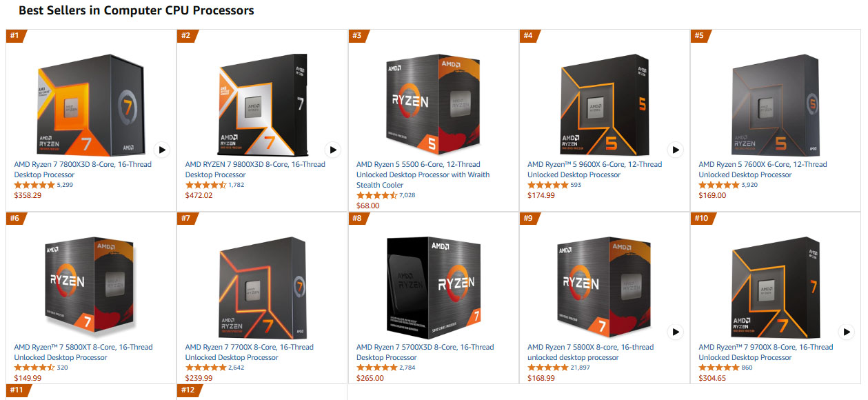The image size is (868, 400).
Task: Open the Ryzen 5 5500 box image
Action: (433, 105)
